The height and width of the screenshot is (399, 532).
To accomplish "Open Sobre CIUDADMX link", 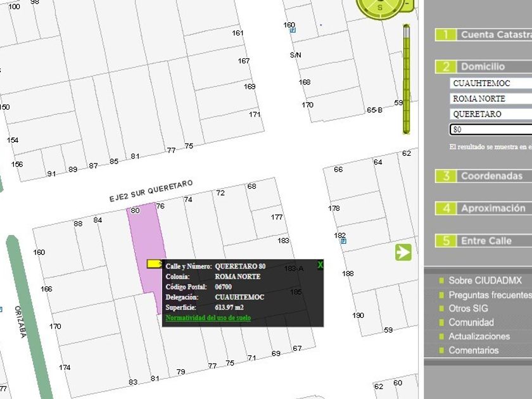I will (x=485, y=281).
